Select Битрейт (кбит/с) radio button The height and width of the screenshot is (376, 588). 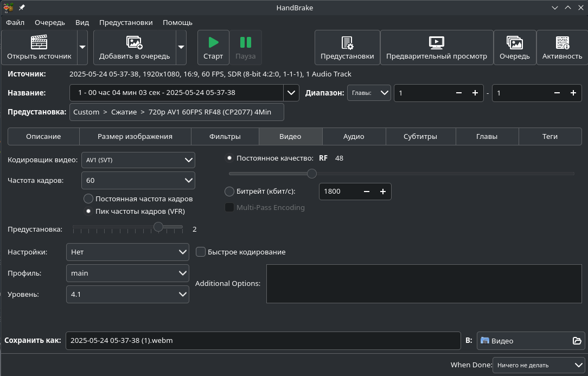tap(229, 192)
